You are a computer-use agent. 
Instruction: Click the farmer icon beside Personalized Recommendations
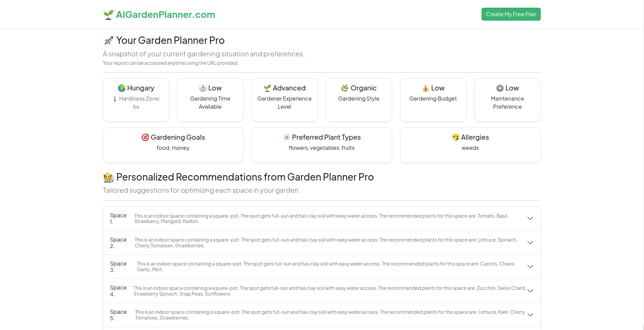(108, 177)
